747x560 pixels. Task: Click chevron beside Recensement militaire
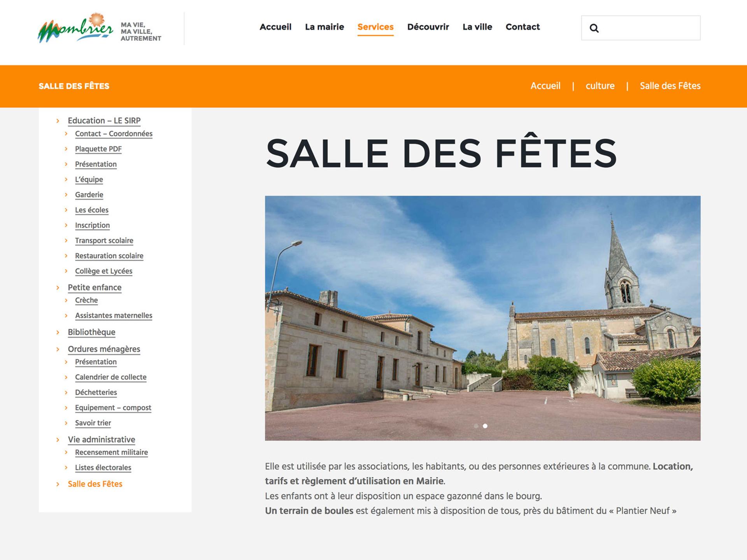click(66, 452)
